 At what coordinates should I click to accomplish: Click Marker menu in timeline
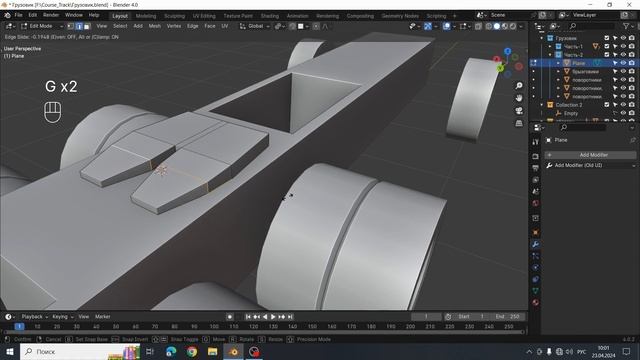102,317
